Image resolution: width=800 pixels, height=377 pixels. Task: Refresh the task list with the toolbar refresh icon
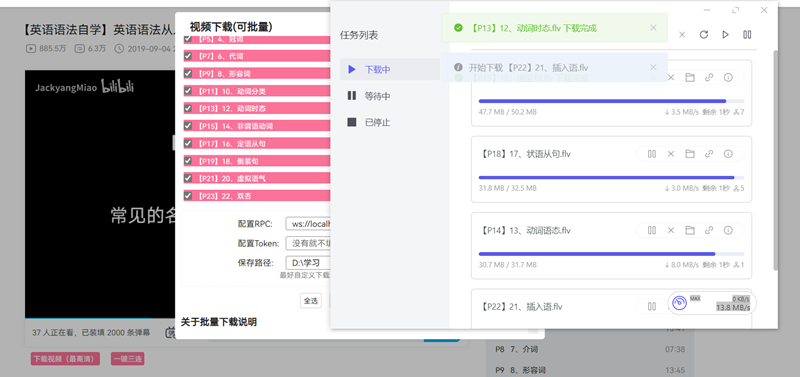pyautogui.click(x=704, y=35)
